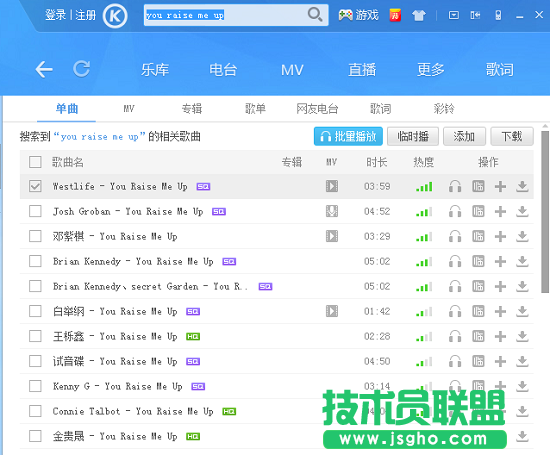This screenshot has height=455, width=550.
Task: Click the HQ badge on Connie Talbot song
Action: point(229,411)
